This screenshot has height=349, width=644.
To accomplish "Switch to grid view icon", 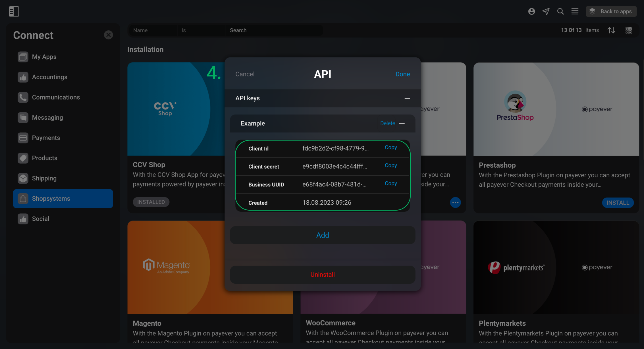I will 629,30.
